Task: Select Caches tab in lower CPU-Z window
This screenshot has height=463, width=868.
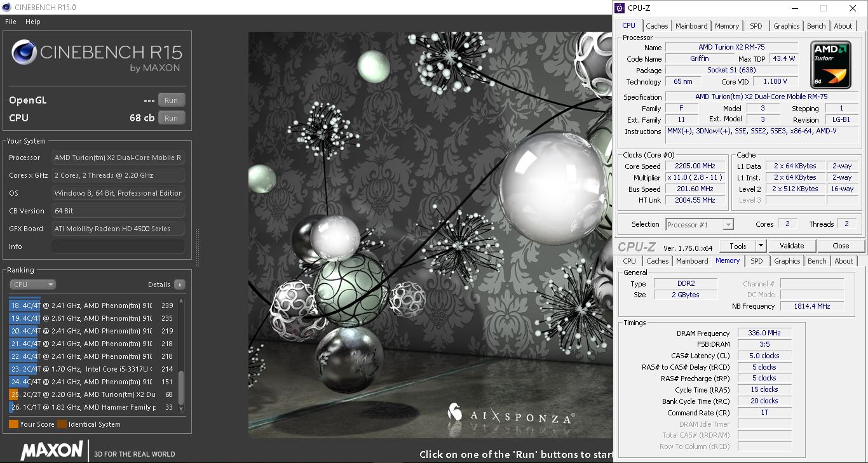Action: point(658,261)
